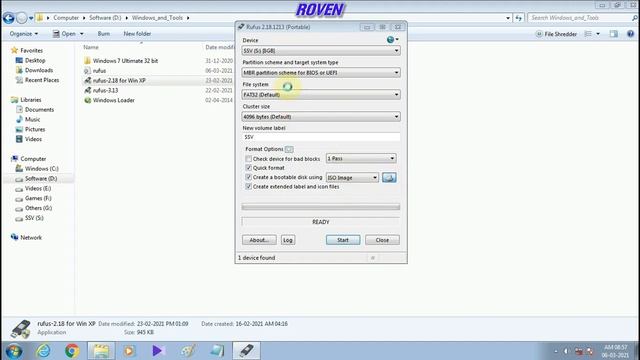Open Internet Explorer from the taskbar

[43, 351]
